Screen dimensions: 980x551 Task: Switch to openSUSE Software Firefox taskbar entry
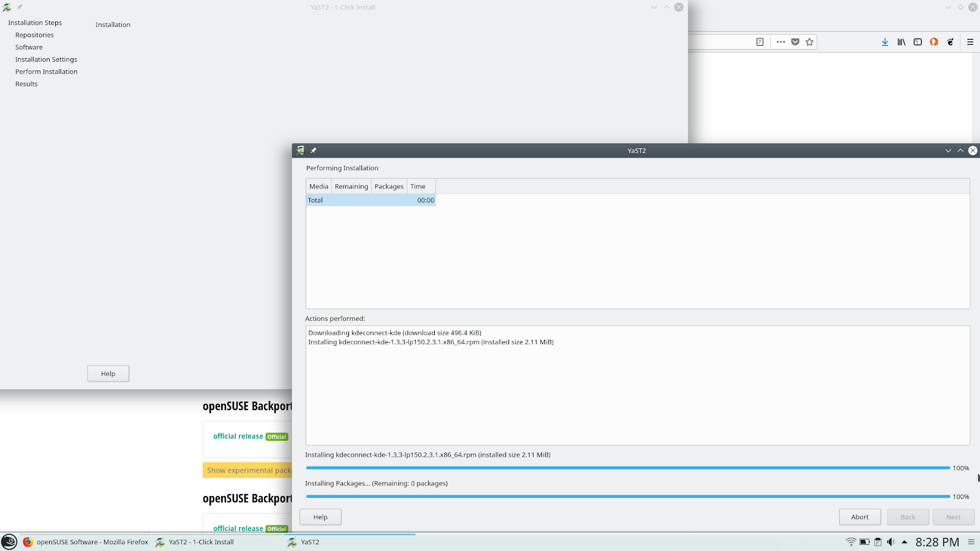click(86, 542)
